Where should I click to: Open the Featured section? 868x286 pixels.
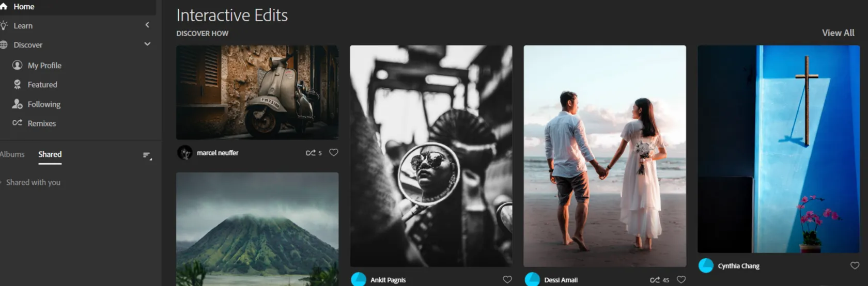click(x=42, y=85)
